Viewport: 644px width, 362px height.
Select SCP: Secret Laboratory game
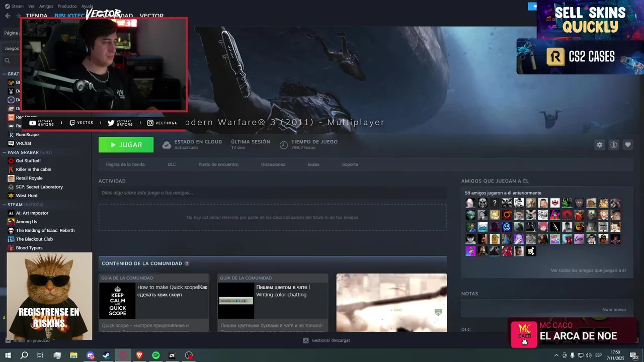click(39, 187)
